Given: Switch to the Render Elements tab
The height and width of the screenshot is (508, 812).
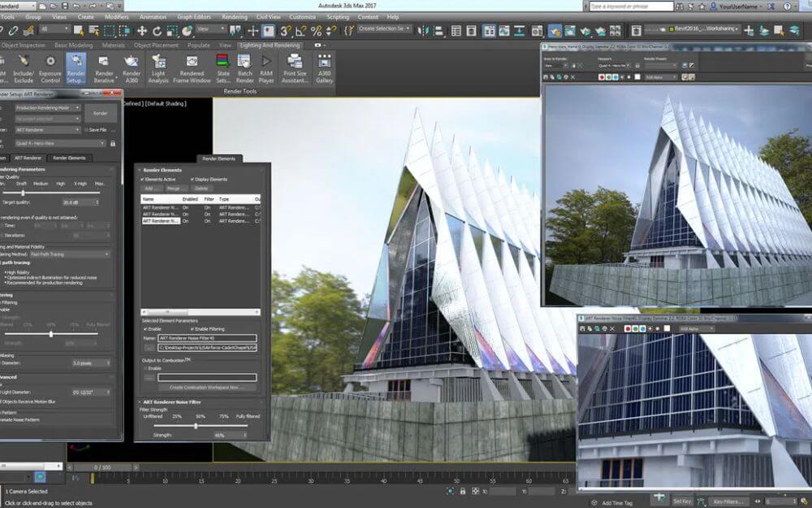Looking at the screenshot, I should [68, 158].
